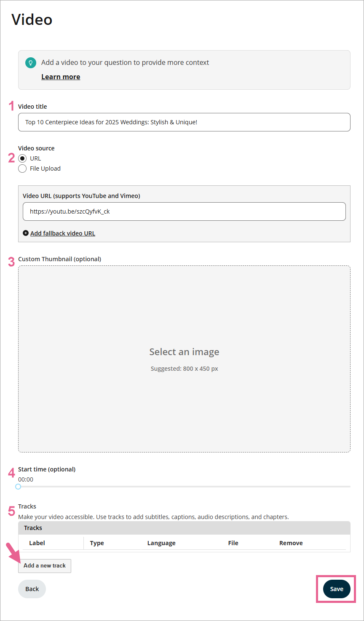364x621 pixels.
Task: Open the Learn more link
Action: 61,77
